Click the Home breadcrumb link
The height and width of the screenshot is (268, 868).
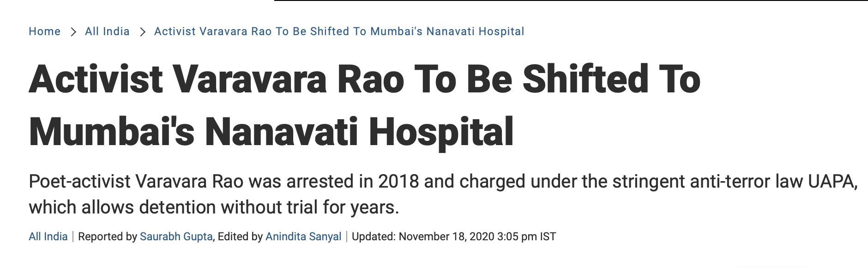44,31
